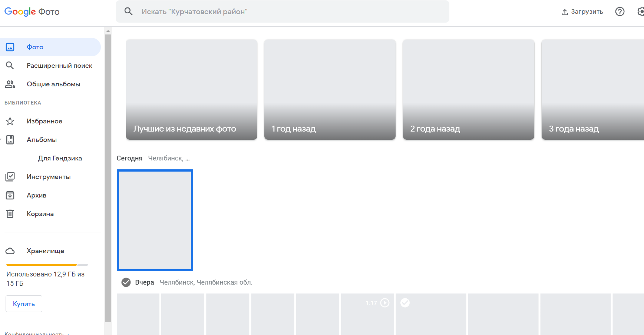Open the 2 года назад memory card

[469, 90]
